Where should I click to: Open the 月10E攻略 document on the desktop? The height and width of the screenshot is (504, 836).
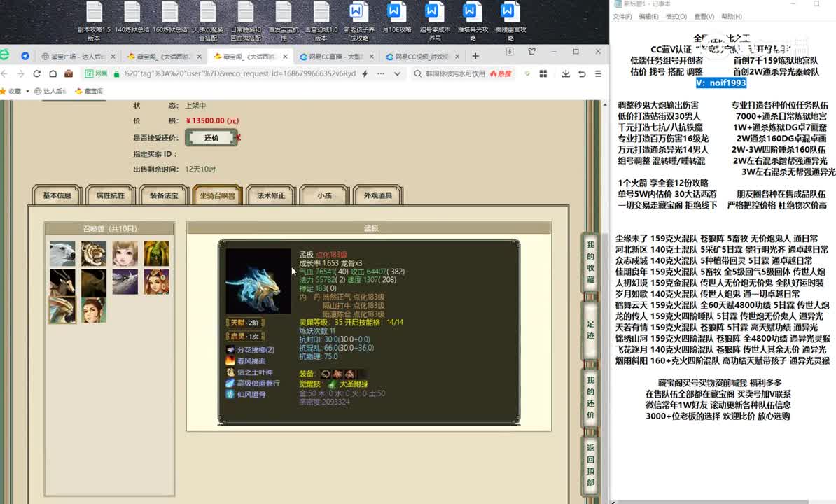(397, 18)
